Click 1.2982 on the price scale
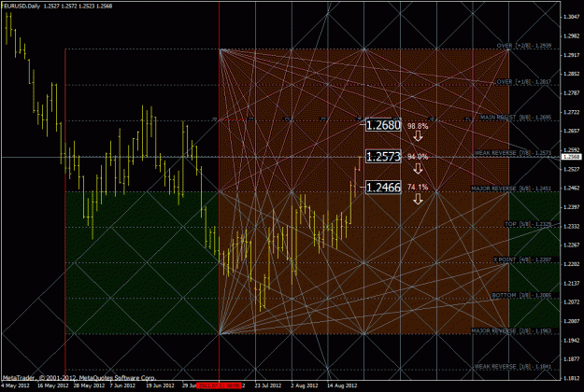This screenshot has width=584, height=392. (572, 35)
